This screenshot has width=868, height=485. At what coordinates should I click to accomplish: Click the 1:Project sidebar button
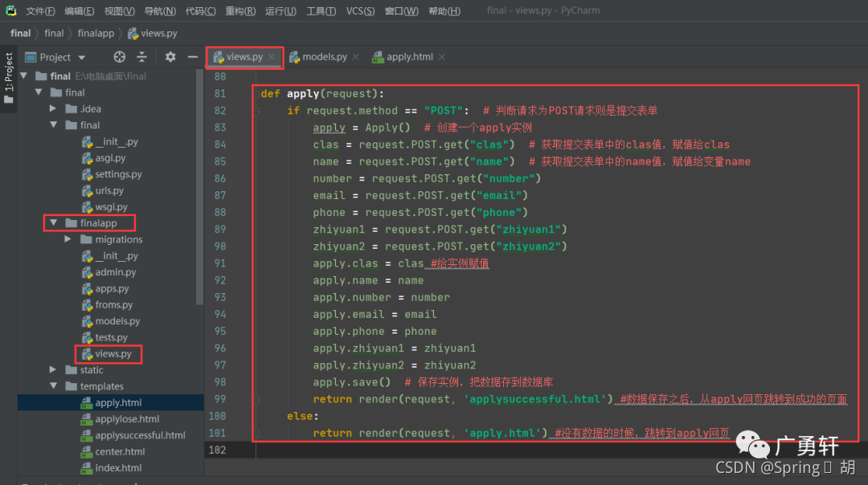pyautogui.click(x=8, y=68)
